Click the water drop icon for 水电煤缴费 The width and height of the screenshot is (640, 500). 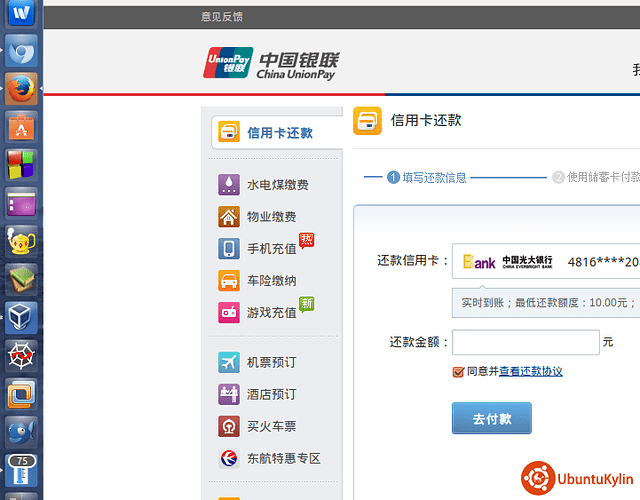[x=229, y=184]
